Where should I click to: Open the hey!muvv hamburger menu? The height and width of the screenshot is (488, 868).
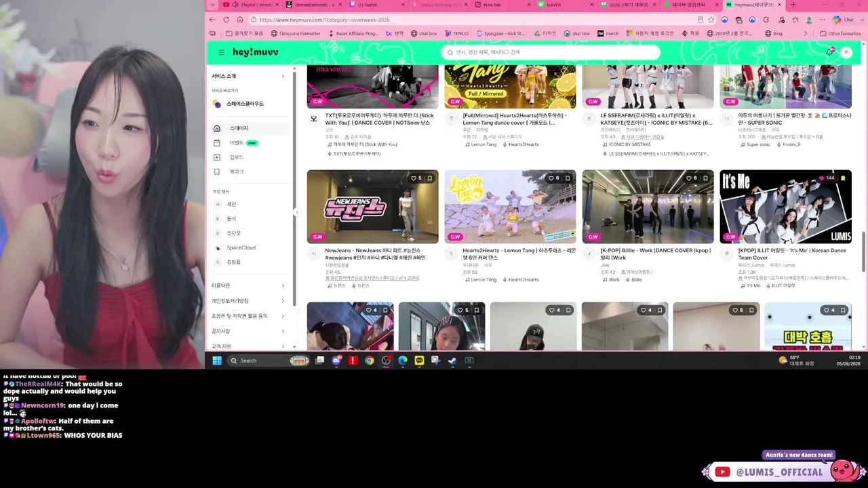click(221, 52)
